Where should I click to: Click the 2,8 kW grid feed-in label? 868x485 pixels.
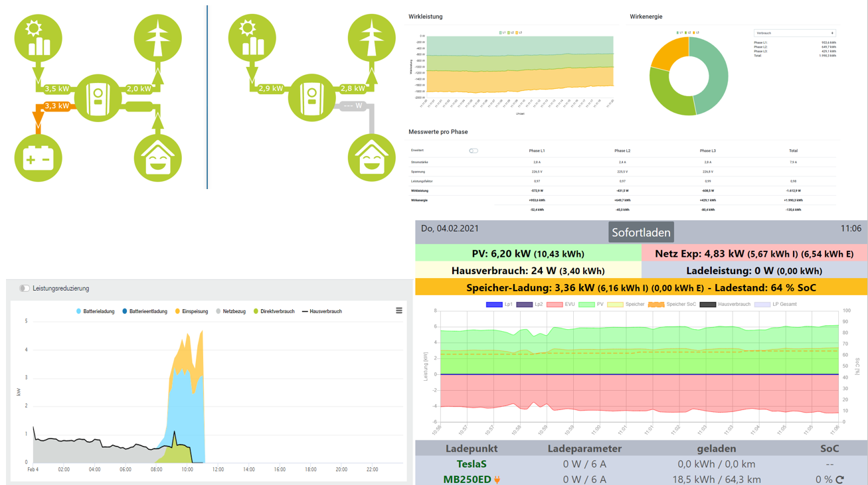[353, 88]
